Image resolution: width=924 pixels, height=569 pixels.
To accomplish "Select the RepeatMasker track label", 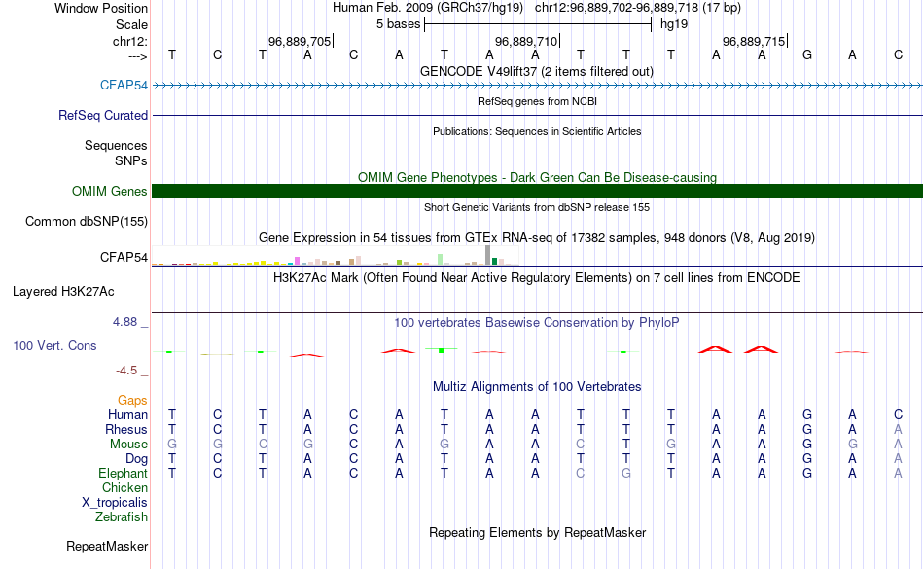I will pyautogui.click(x=107, y=546).
